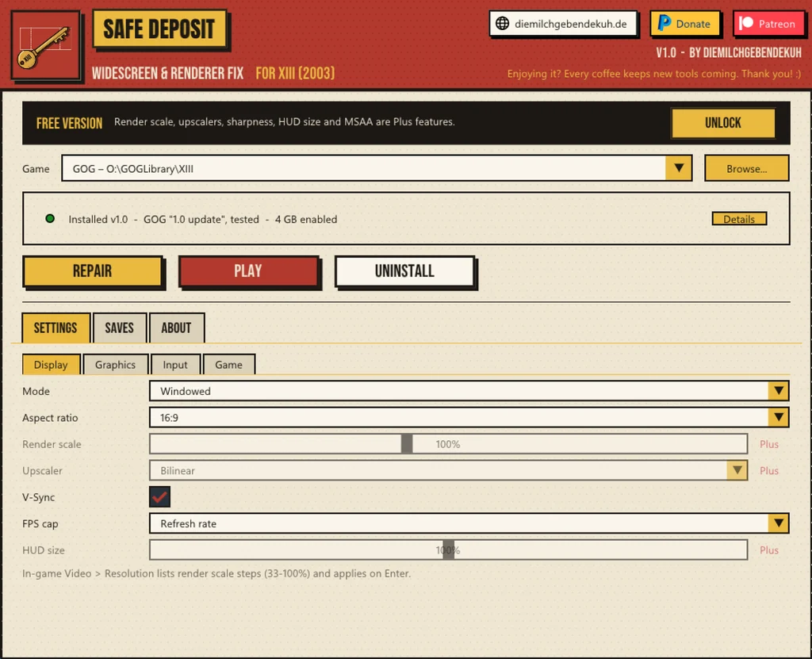Click the HUD size slider handle

pyautogui.click(x=449, y=550)
